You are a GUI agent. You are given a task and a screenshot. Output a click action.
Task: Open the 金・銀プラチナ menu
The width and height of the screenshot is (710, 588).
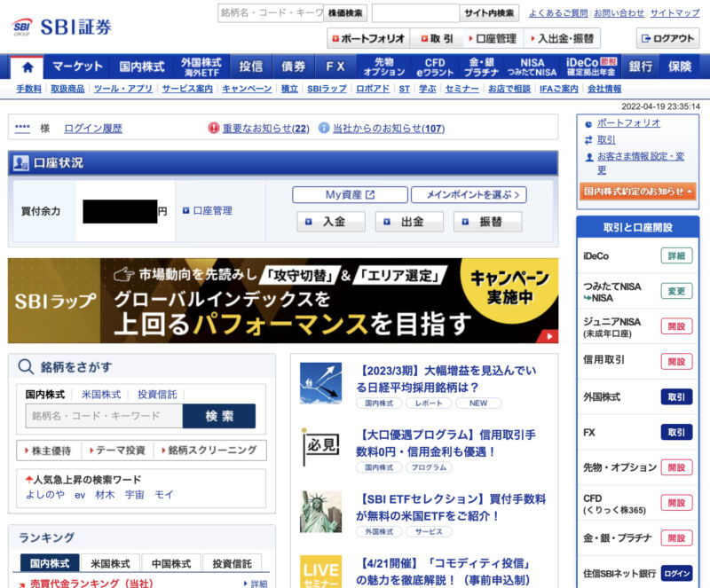(x=481, y=67)
